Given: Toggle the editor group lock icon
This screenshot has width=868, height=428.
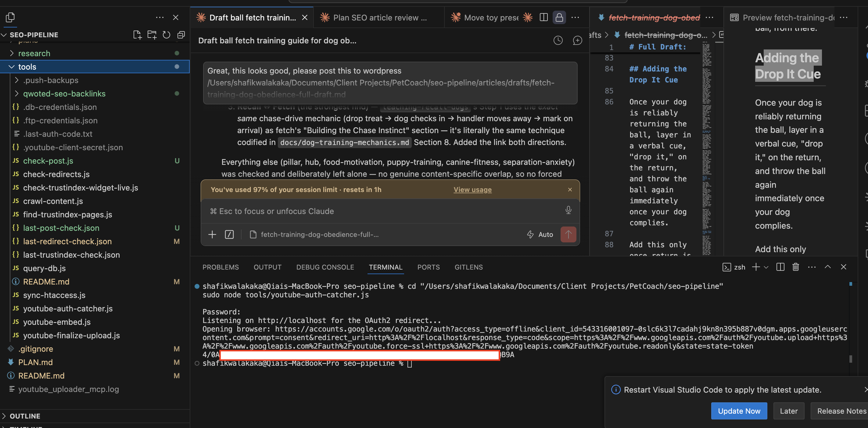Looking at the screenshot, I should 559,17.
